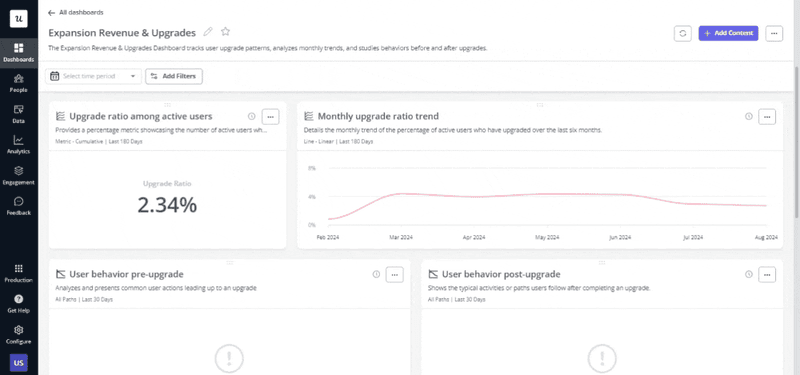Refresh the dashboard data

[683, 33]
